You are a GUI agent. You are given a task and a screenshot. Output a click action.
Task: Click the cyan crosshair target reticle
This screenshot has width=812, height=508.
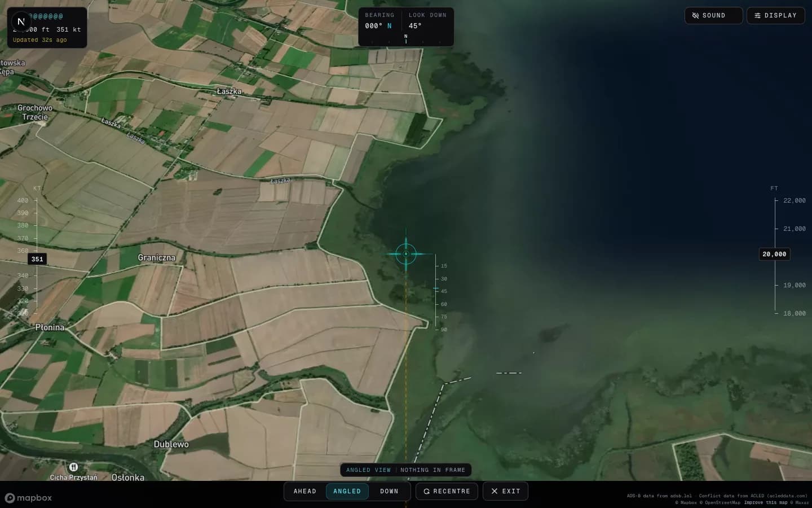pos(406,254)
